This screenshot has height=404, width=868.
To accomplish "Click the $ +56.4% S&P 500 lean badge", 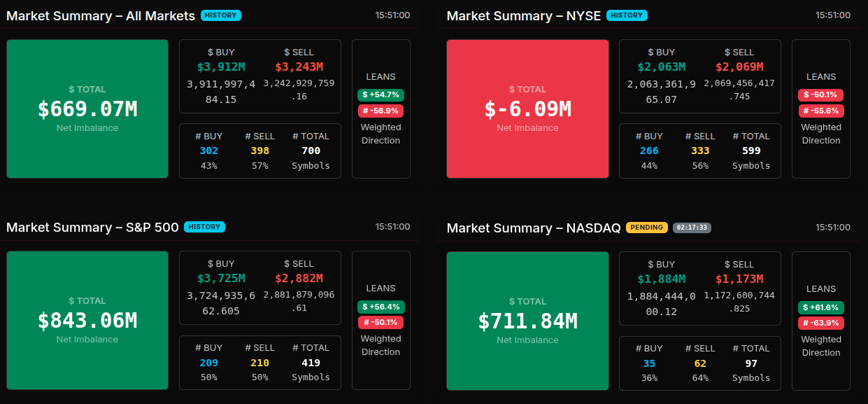I will click(x=381, y=307).
